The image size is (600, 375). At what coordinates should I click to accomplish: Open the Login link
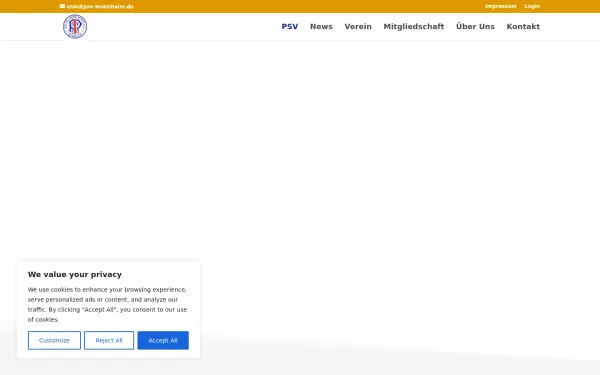pos(532,6)
